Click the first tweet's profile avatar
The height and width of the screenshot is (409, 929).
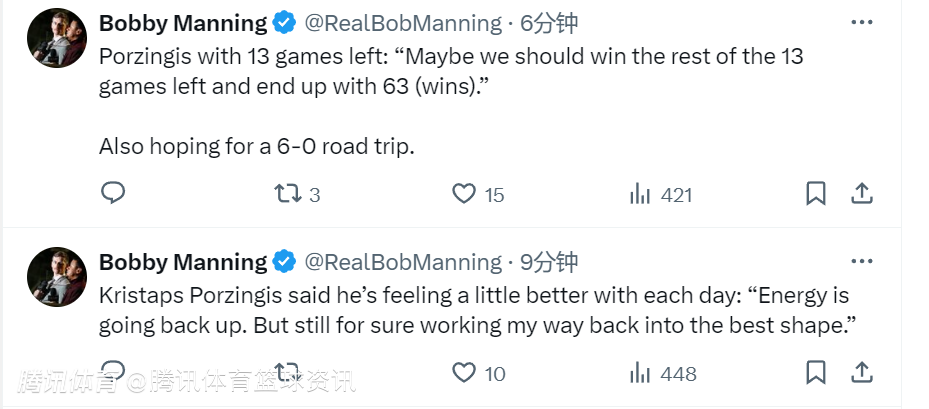pyautogui.click(x=56, y=39)
